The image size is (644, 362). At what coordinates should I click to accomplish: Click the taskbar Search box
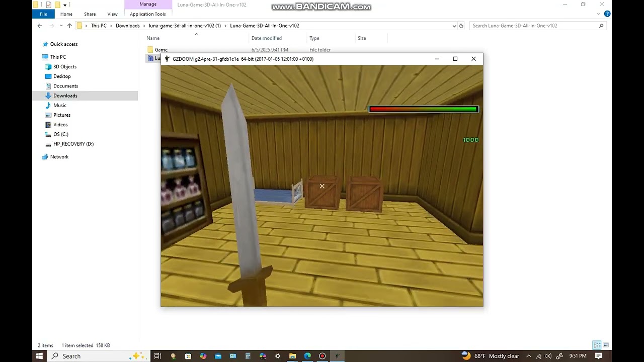click(x=99, y=356)
